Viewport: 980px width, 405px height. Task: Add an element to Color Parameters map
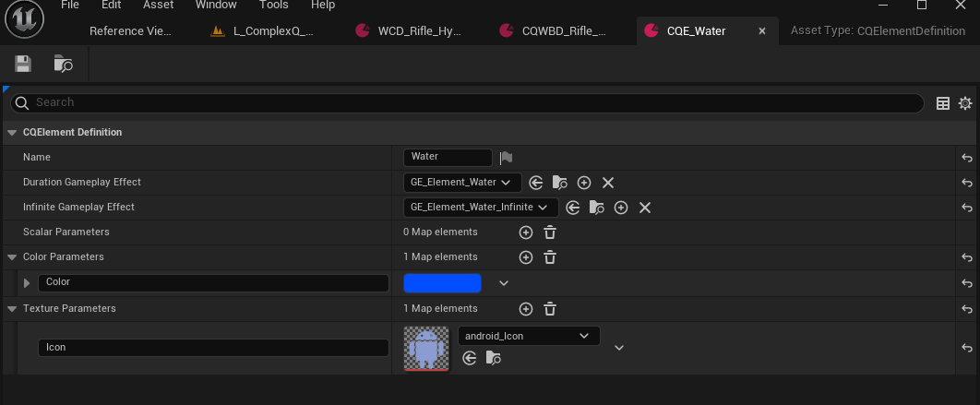[x=526, y=257]
